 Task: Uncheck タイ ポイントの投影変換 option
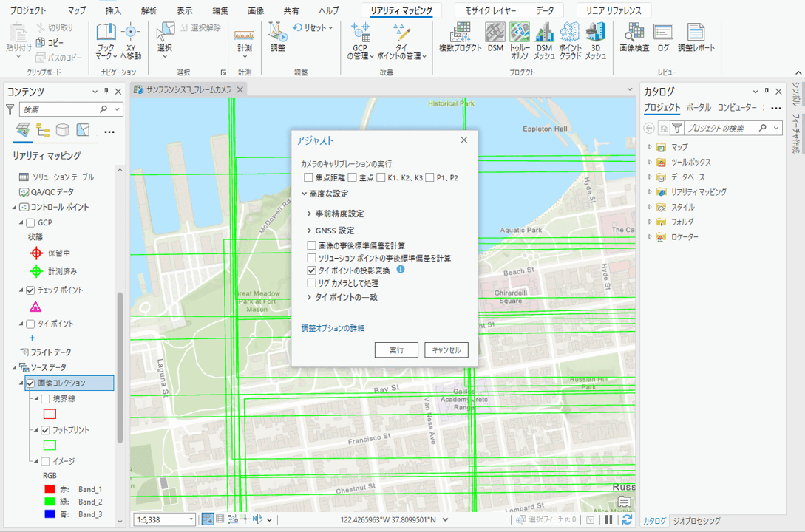pyautogui.click(x=312, y=271)
